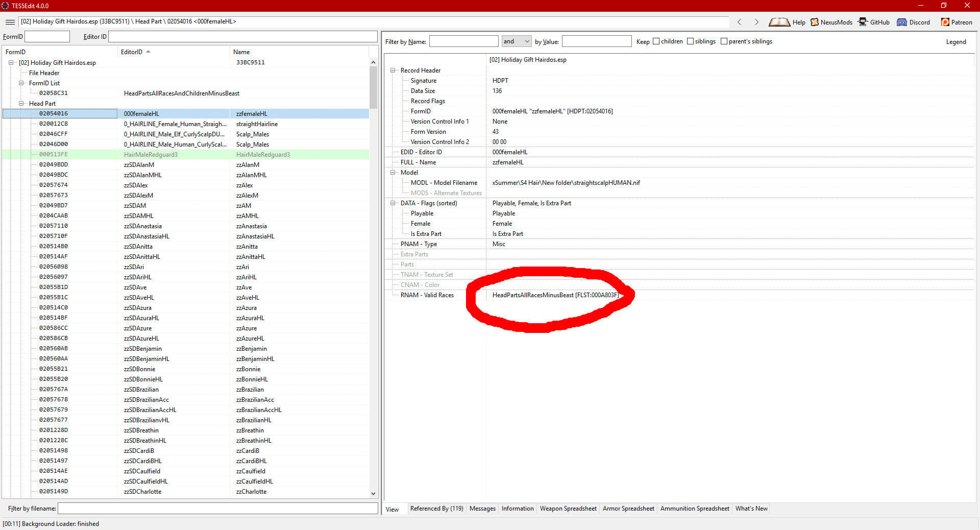The height and width of the screenshot is (530, 980).
Task: Click the MODL model filename value
Action: coord(566,183)
